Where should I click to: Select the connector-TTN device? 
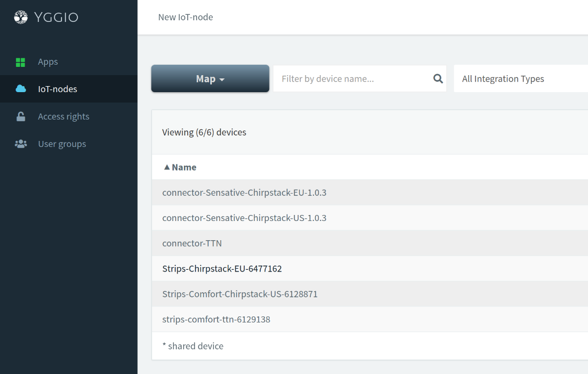click(192, 243)
